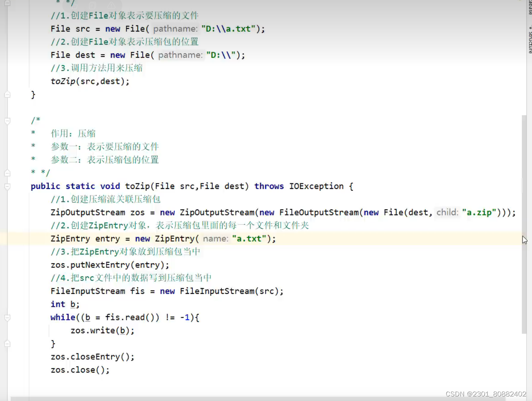Click IOException in the method signature

(x=316, y=186)
